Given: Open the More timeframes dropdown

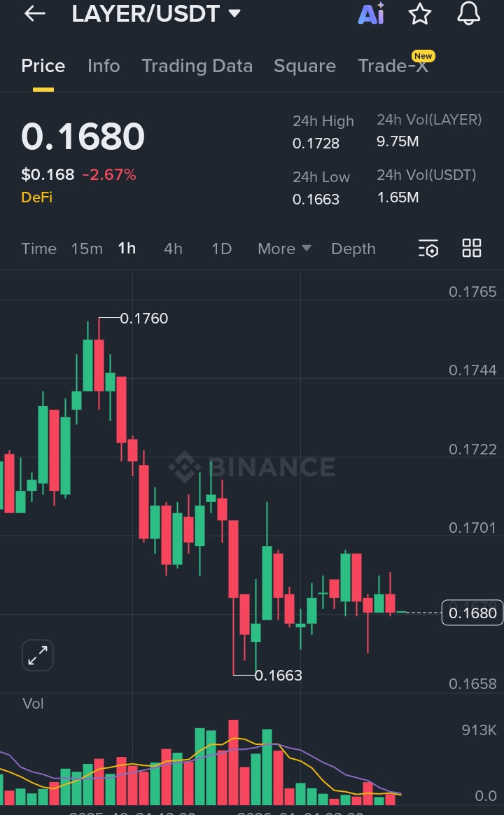Looking at the screenshot, I should point(284,249).
